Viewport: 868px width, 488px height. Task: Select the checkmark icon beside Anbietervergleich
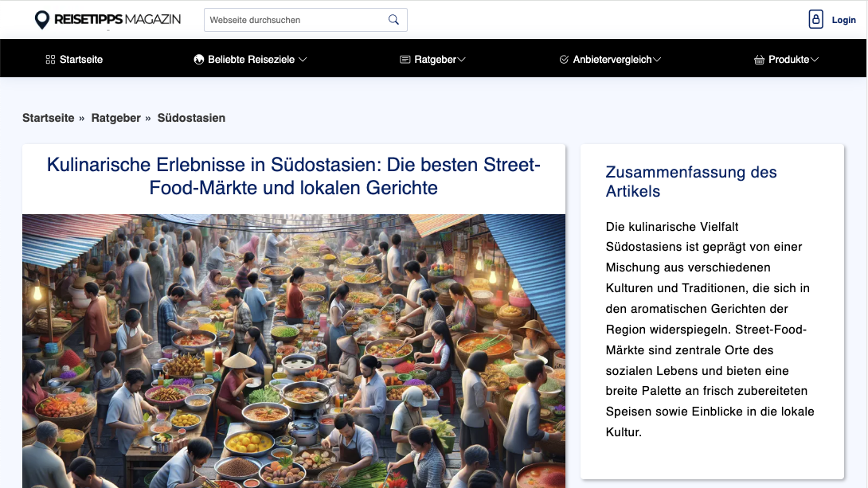point(561,58)
